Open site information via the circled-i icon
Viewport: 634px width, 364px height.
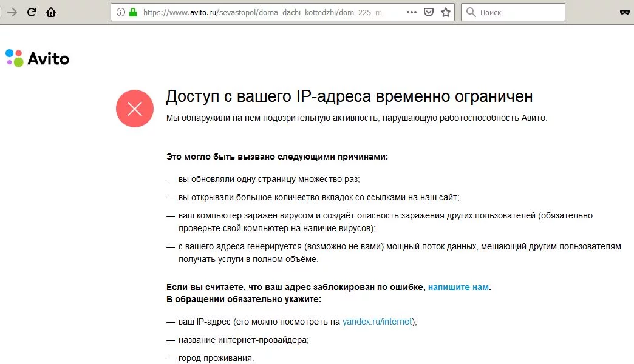pyautogui.click(x=120, y=12)
